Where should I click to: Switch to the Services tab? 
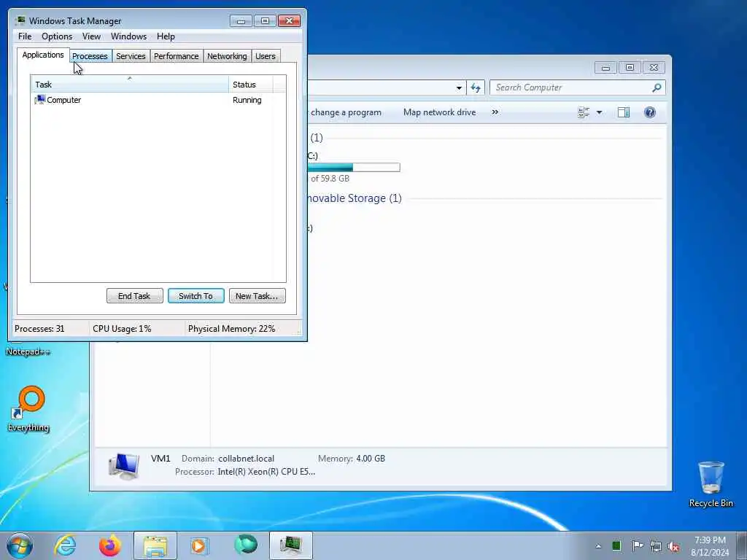click(131, 56)
